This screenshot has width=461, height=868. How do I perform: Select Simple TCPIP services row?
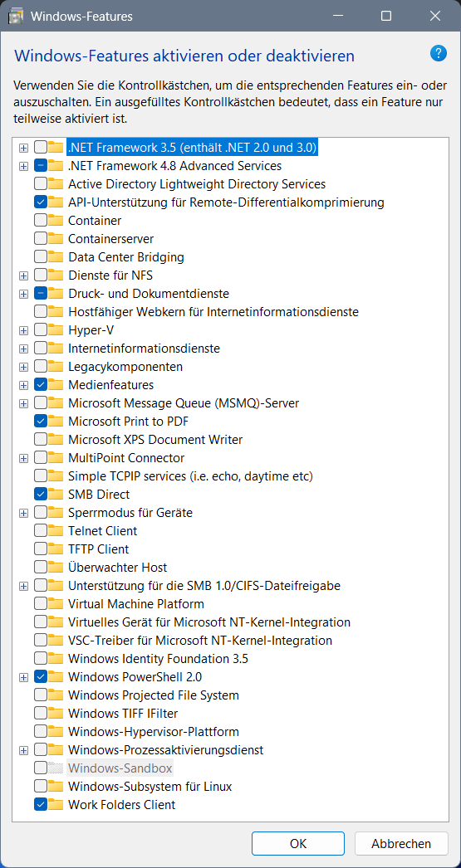(x=191, y=476)
